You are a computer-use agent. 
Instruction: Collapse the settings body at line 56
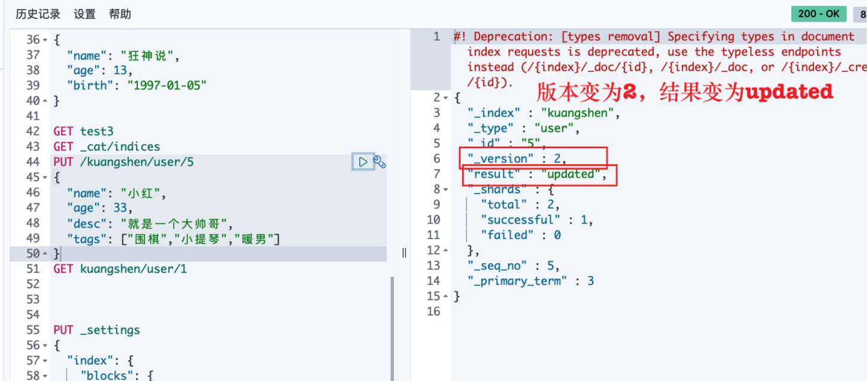46,346
